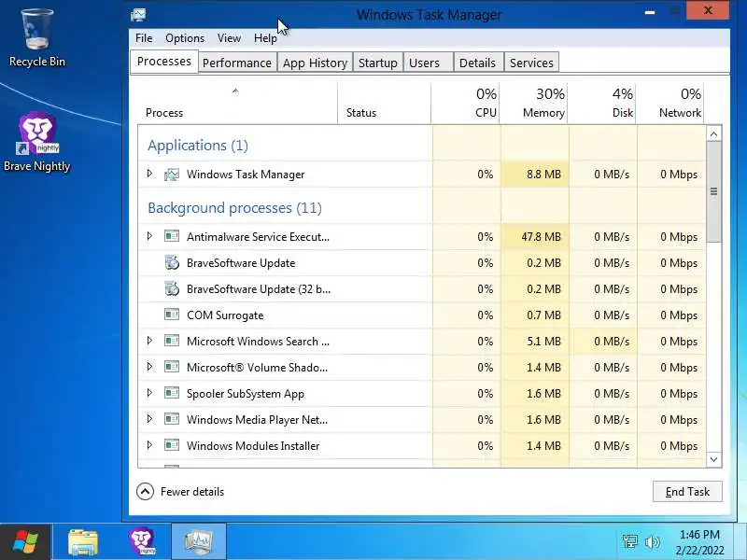
Task: Switch to the Services tab
Action: click(531, 63)
